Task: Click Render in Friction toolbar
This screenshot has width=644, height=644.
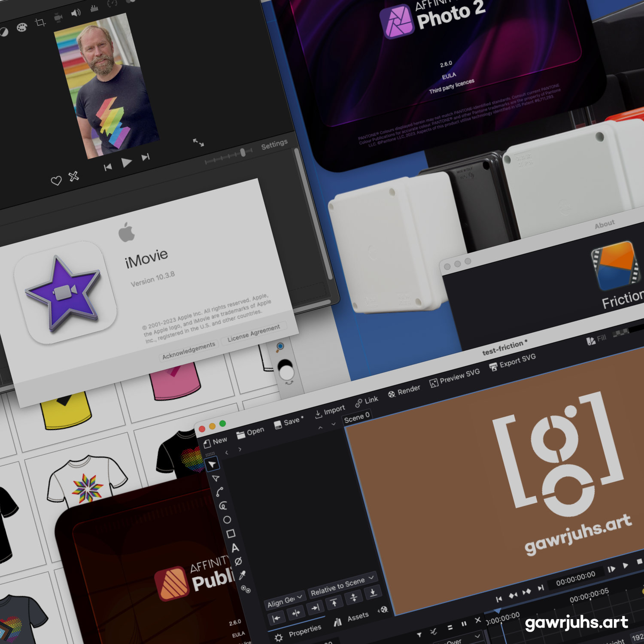Action: pos(404,392)
